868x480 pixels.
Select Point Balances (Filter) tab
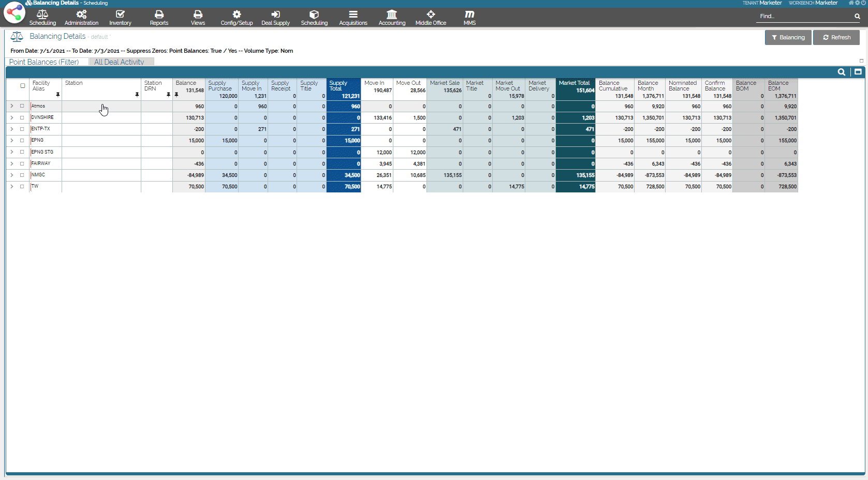click(44, 62)
